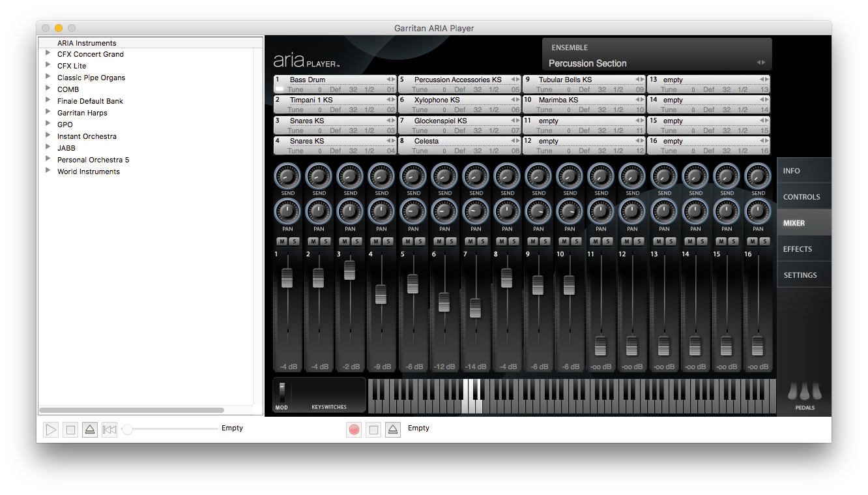
Task: Open the instrument menu for slot 9 Tubular Bells KS
Action: pyautogui.click(x=640, y=80)
